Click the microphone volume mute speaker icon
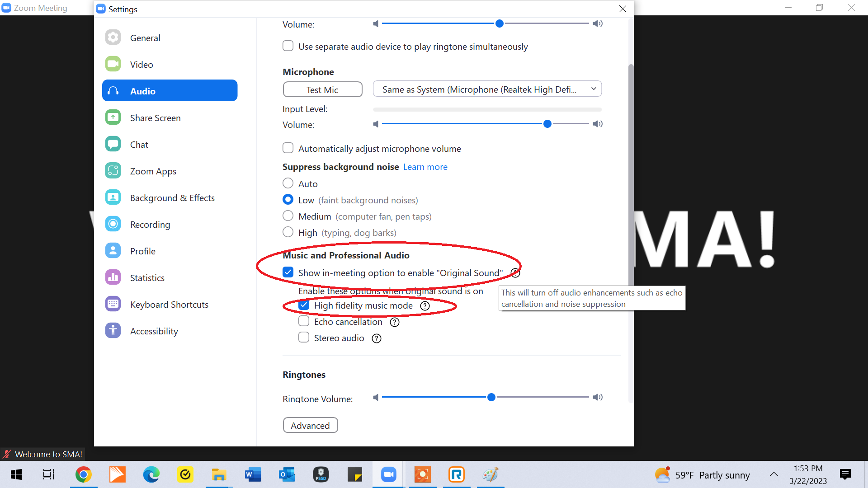 point(376,124)
